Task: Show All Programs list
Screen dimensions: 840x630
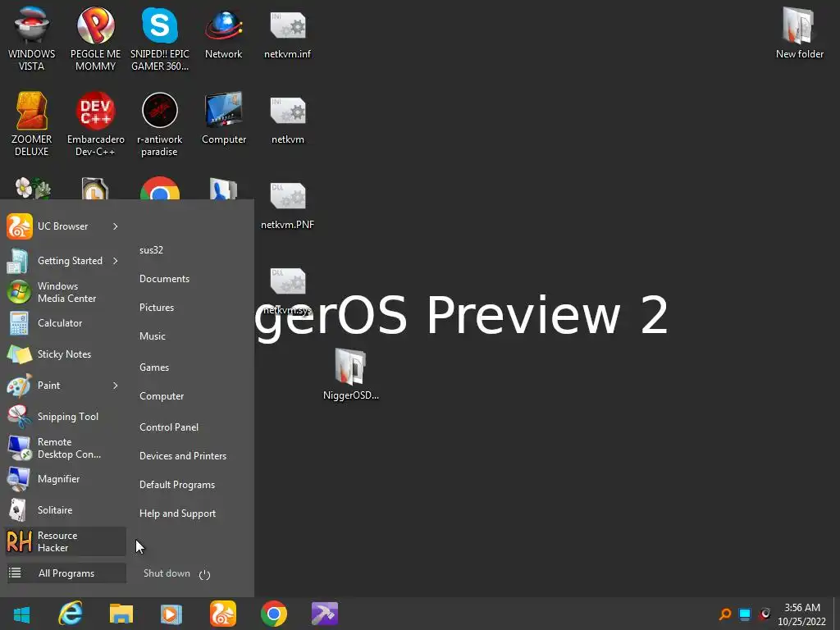Action: coord(66,573)
